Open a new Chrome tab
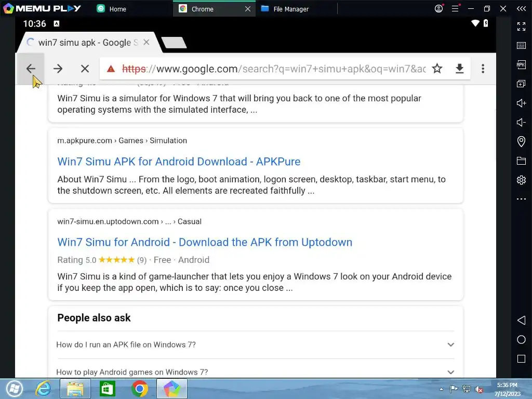This screenshot has width=532, height=399. point(174,43)
